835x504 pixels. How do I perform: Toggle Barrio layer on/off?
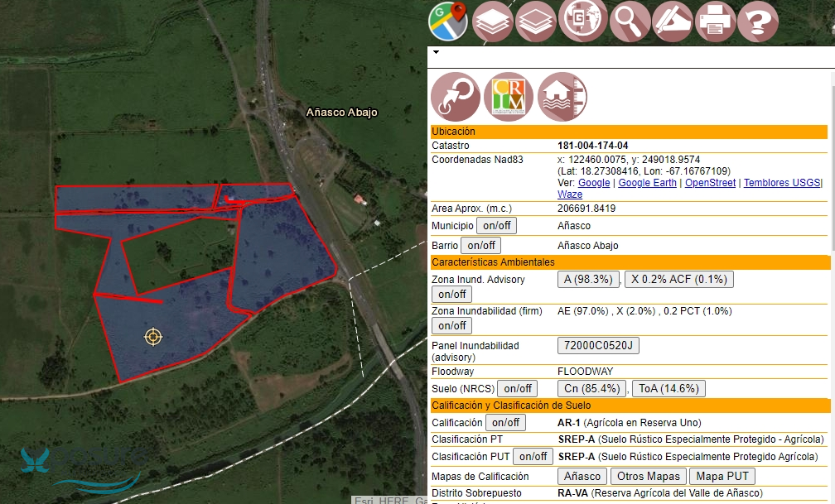pos(480,245)
